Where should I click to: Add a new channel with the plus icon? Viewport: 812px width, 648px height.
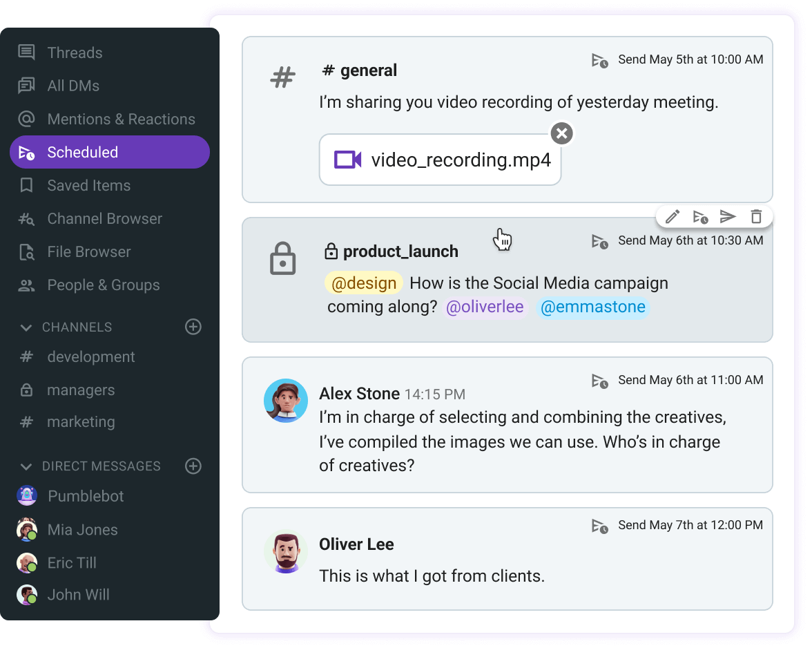pos(193,327)
